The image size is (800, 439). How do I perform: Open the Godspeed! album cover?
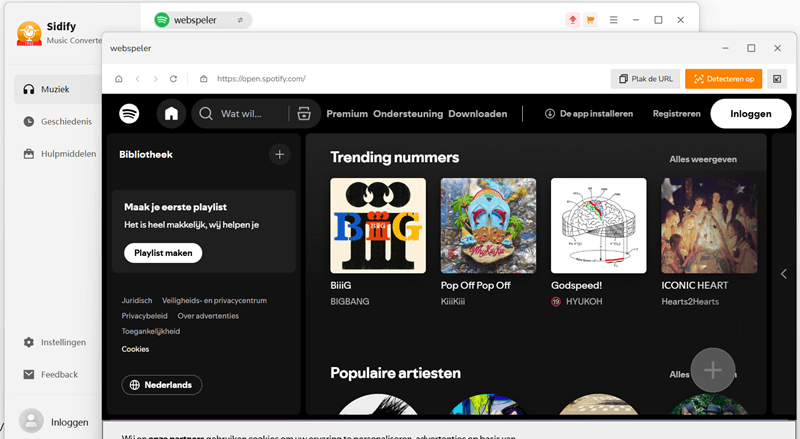tap(598, 226)
